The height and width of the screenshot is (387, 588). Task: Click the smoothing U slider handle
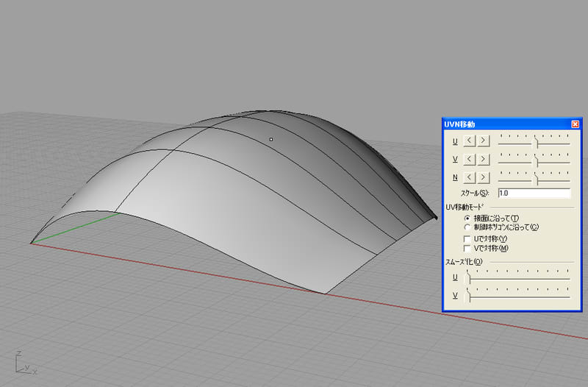tap(469, 277)
